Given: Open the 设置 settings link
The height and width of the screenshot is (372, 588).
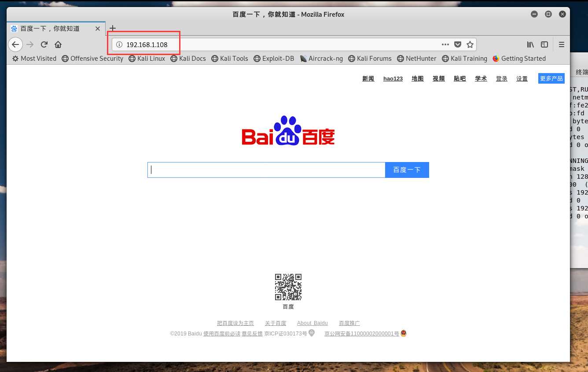Looking at the screenshot, I should coord(522,79).
